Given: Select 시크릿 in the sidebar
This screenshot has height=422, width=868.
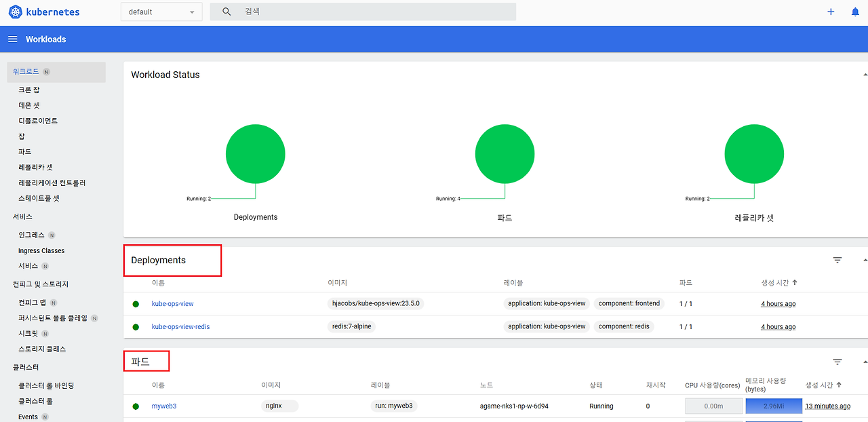Looking at the screenshot, I should [28, 333].
